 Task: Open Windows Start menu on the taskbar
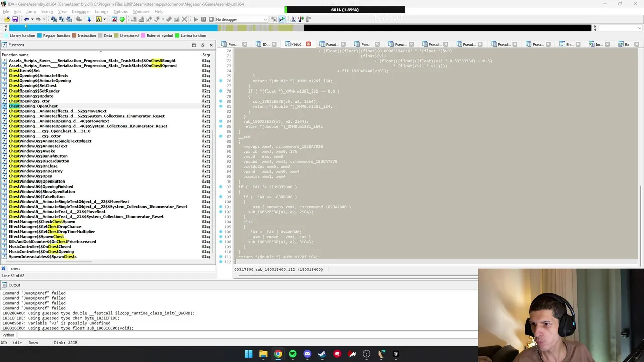pos(248,354)
